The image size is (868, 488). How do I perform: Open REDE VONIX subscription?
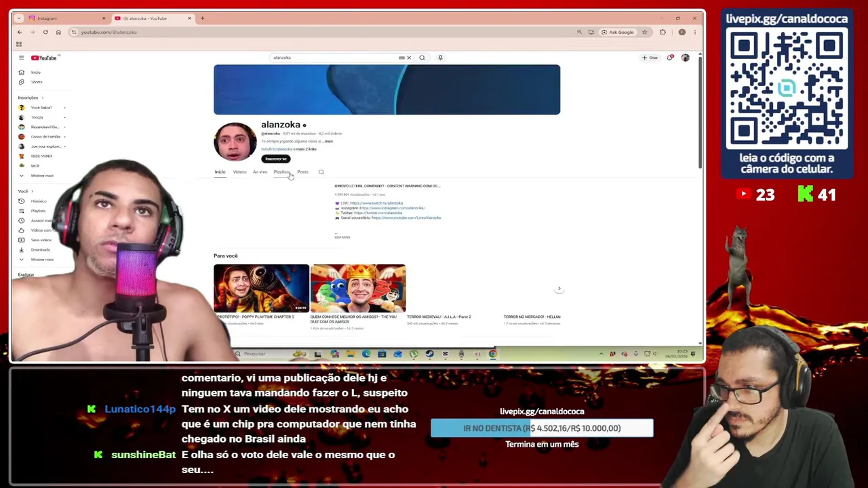click(x=42, y=156)
